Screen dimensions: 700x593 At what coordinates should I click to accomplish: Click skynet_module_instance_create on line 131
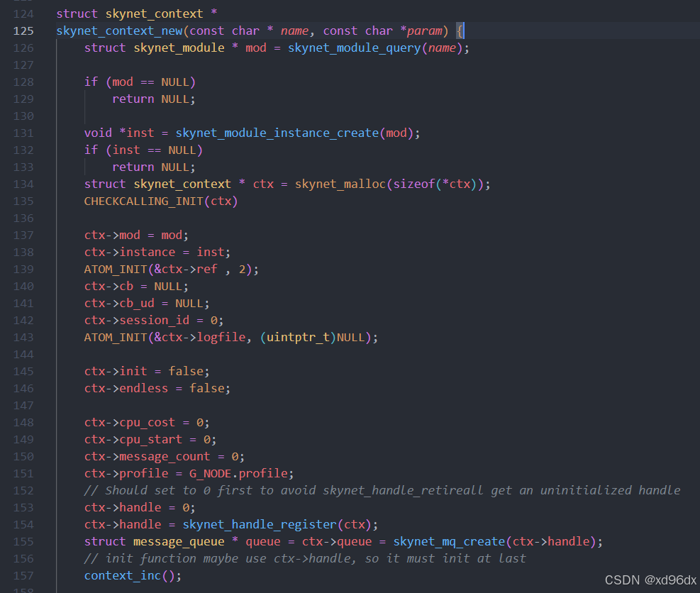277,133
